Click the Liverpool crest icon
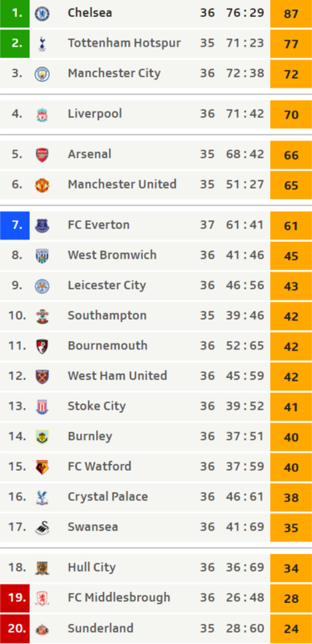 [x=42, y=114]
